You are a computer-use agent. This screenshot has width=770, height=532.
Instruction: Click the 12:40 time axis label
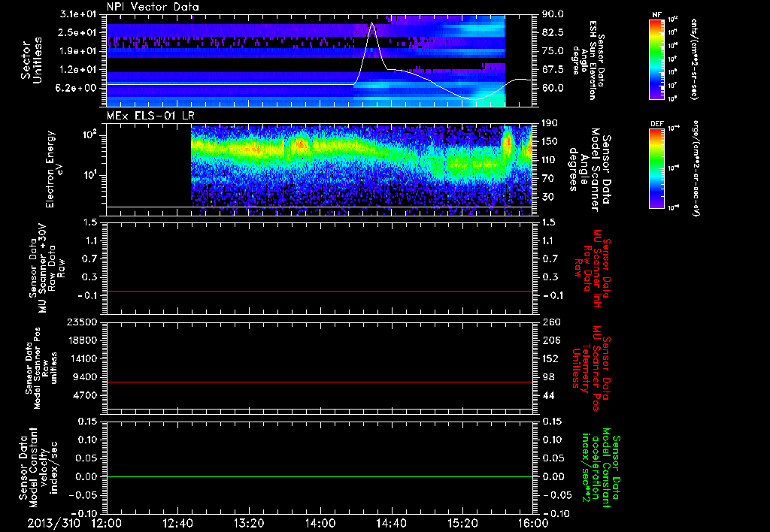[x=177, y=523]
